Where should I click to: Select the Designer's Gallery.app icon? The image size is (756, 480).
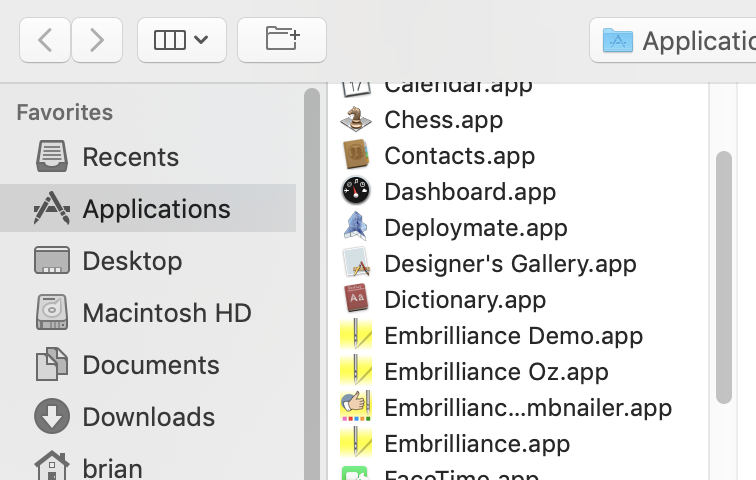(x=356, y=264)
